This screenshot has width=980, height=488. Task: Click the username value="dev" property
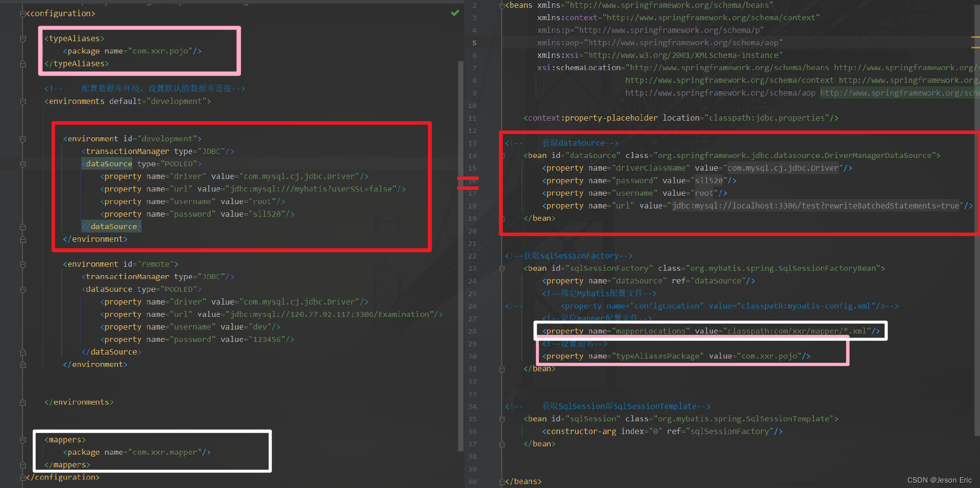tap(190, 327)
